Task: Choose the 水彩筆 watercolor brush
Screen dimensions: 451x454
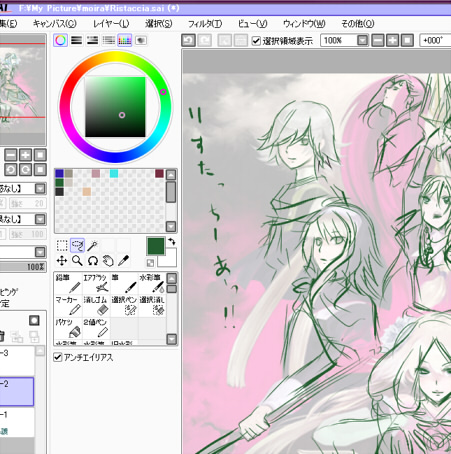Action: click(152, 283)
